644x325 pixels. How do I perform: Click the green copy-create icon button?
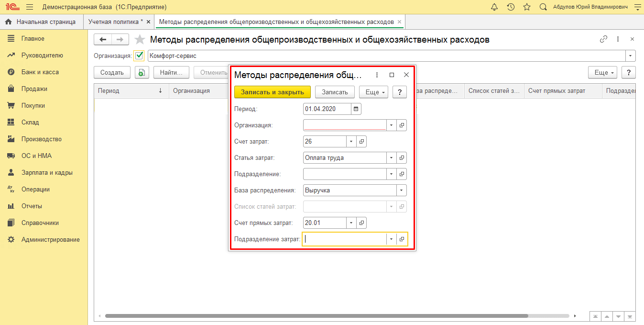tap(142, 72)
